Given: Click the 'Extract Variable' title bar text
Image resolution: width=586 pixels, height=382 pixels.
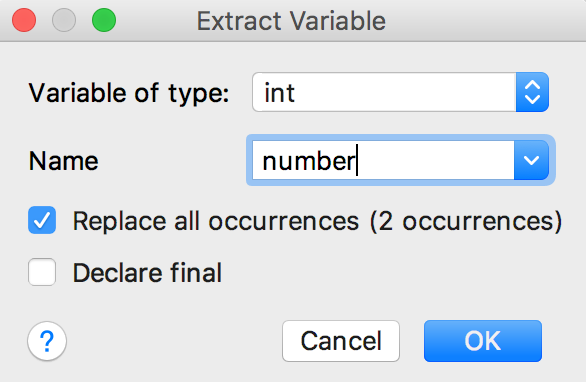Looking at the screenshot, I should (x=291, y=21).
